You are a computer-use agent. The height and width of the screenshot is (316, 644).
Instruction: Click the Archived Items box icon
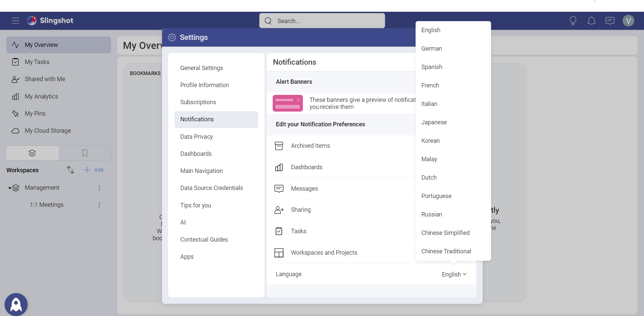coord(279,146)
